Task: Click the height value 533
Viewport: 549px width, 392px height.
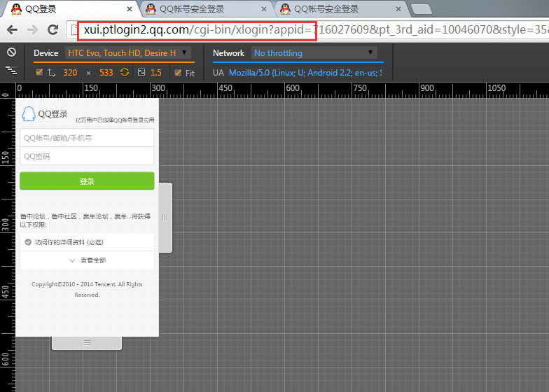Action: 106,73
